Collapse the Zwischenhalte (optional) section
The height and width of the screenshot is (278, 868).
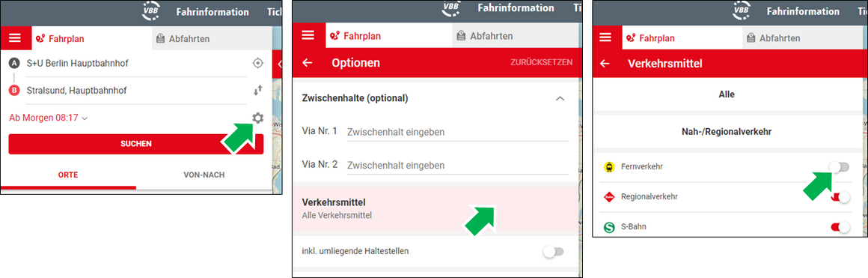560,98
